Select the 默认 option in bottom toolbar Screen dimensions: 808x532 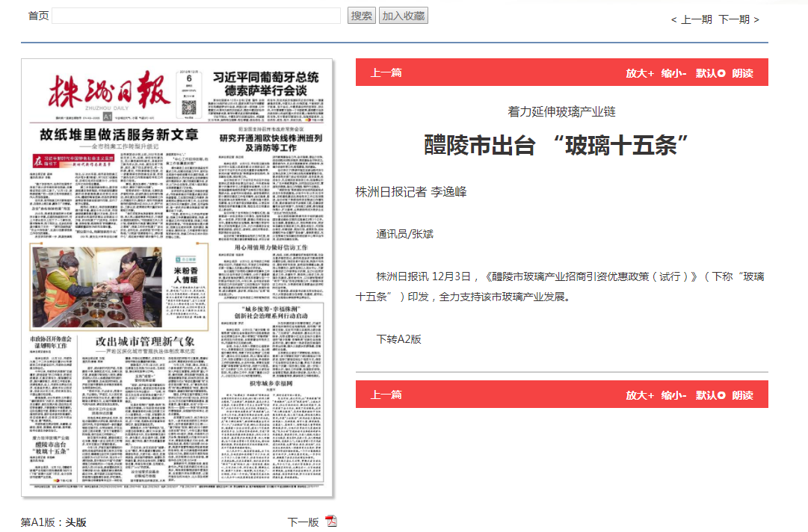click(x=710, y=395)
